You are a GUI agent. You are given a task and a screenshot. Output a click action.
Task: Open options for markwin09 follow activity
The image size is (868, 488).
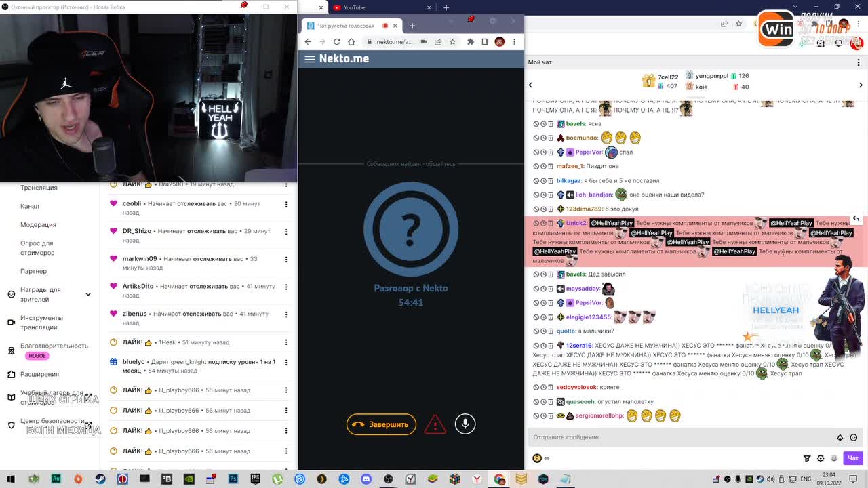click(x=286, y=259)
